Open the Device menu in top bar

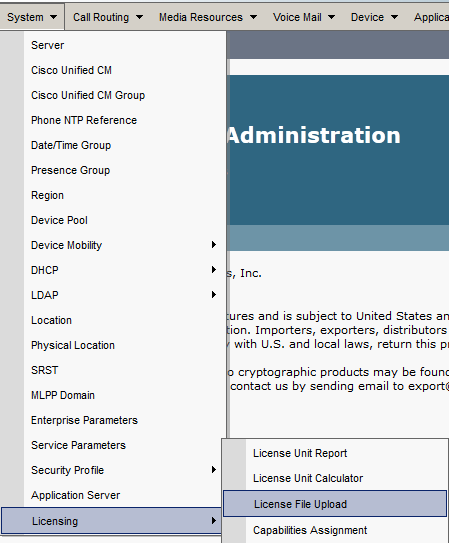tap(374, 17)
